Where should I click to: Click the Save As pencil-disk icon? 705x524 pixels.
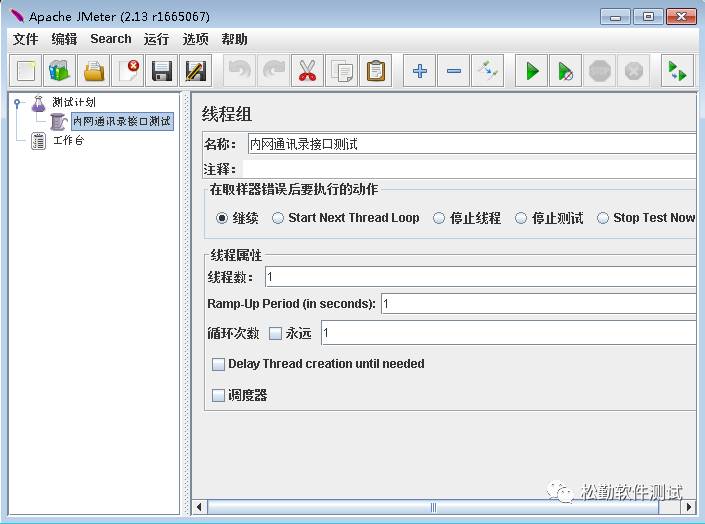(196, 71)
